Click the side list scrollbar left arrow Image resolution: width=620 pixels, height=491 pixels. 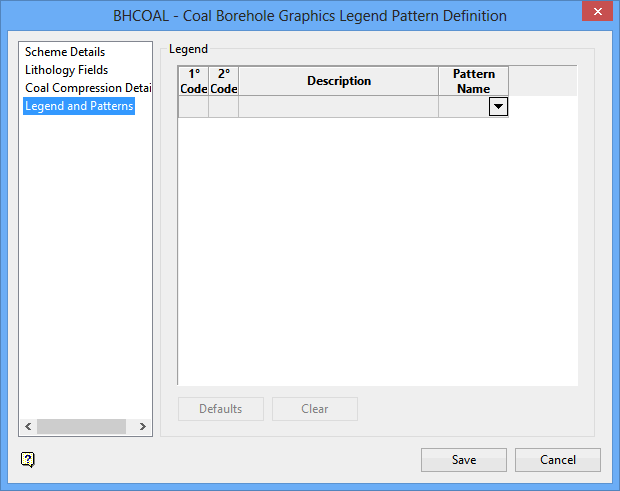click(x=28, y=427)
